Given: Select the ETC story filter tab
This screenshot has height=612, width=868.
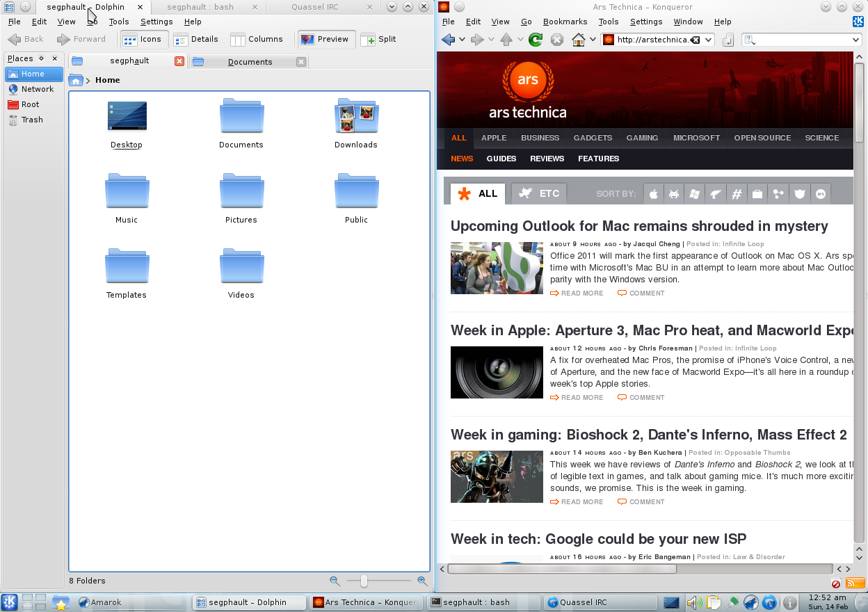Looking at the screenshot, I should [x=539, y=193].
